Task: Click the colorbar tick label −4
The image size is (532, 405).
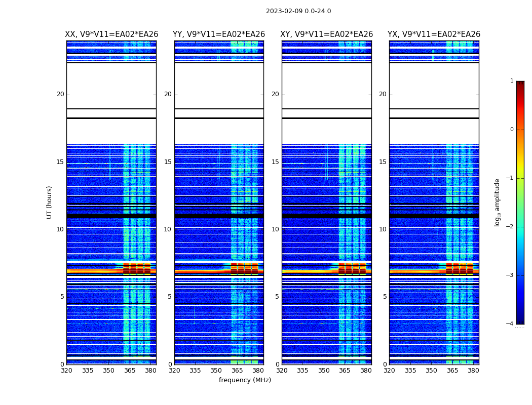Action: [x=510, y=324]
